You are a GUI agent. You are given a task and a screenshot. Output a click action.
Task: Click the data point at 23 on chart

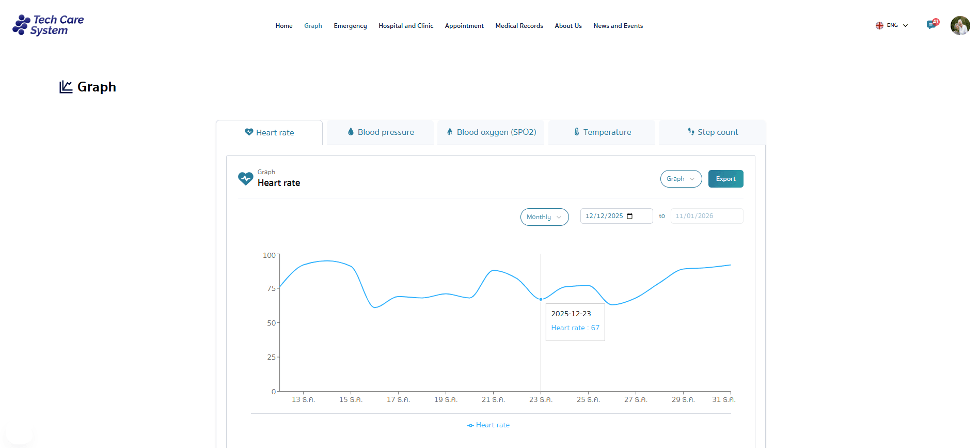pos(541,299)
